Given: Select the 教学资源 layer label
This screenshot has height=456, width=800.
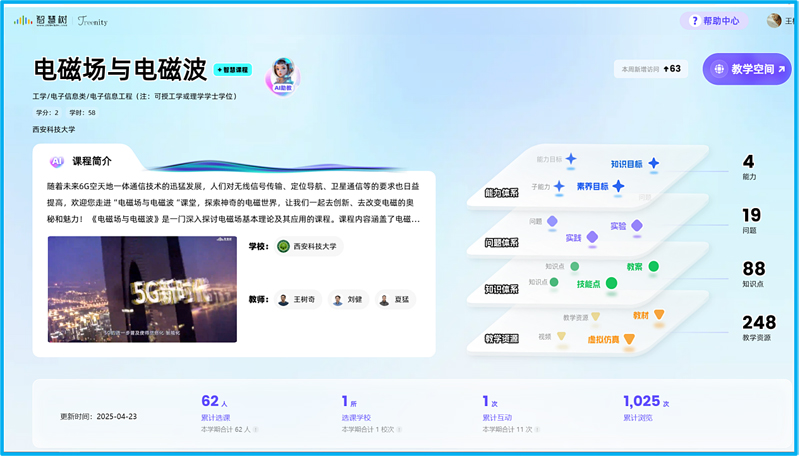Looking at the screenshot, I should [x=501, y=338].
